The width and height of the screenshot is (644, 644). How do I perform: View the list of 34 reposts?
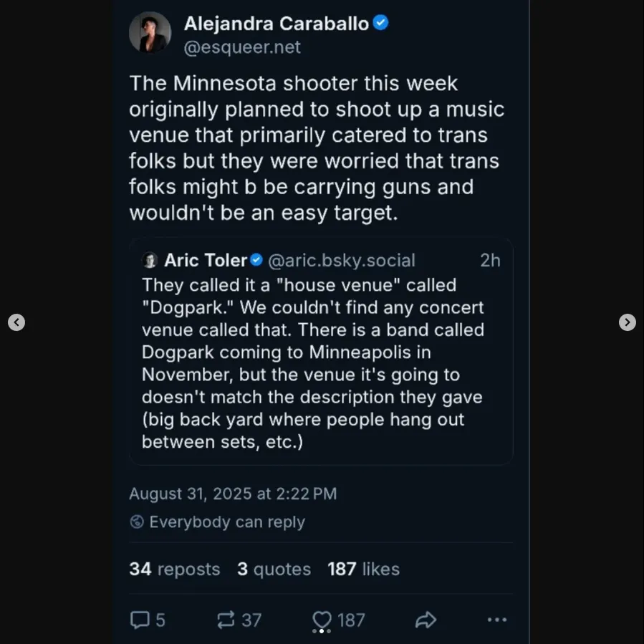174,569
